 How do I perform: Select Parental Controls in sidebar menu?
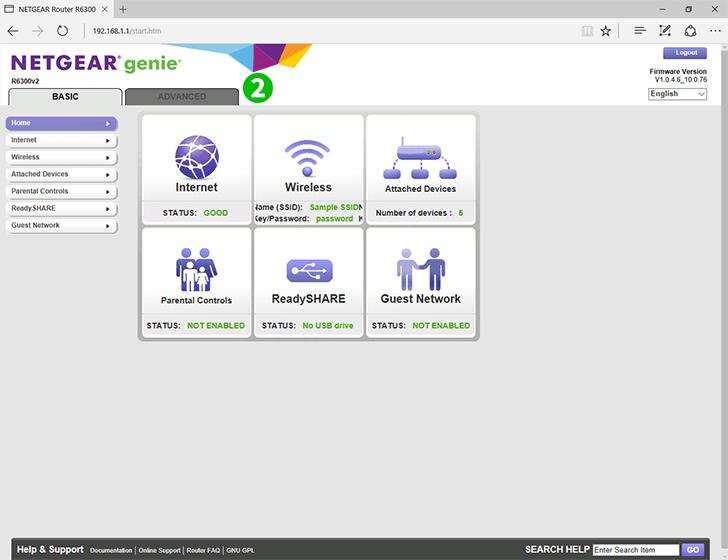click(61, 191)
